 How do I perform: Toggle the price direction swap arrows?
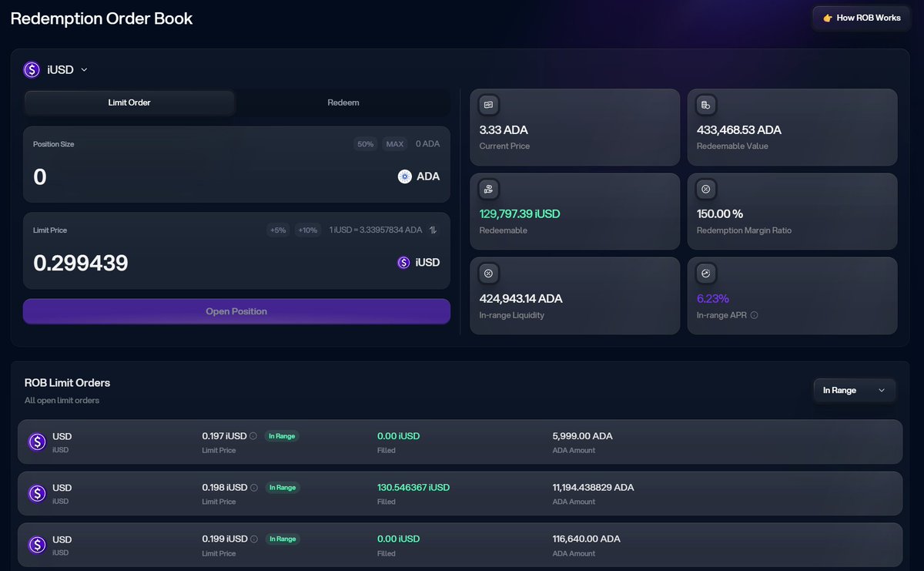coord(433,229)
